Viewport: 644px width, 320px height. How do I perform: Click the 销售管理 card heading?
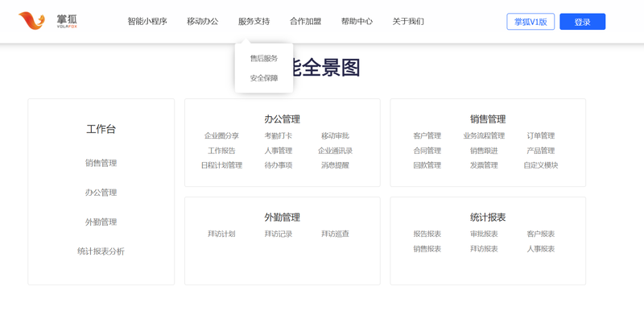(x=488, y=119)
